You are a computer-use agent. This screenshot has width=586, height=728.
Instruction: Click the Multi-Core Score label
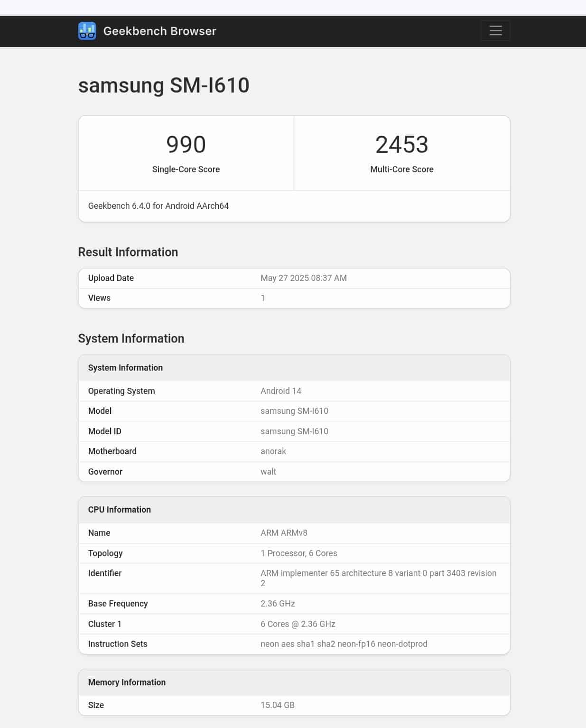402,169
